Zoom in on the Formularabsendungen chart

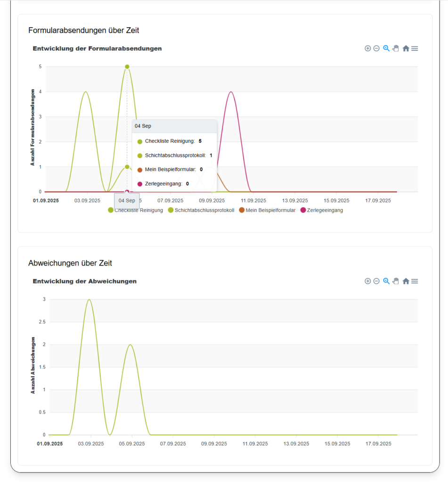point(367,48)
